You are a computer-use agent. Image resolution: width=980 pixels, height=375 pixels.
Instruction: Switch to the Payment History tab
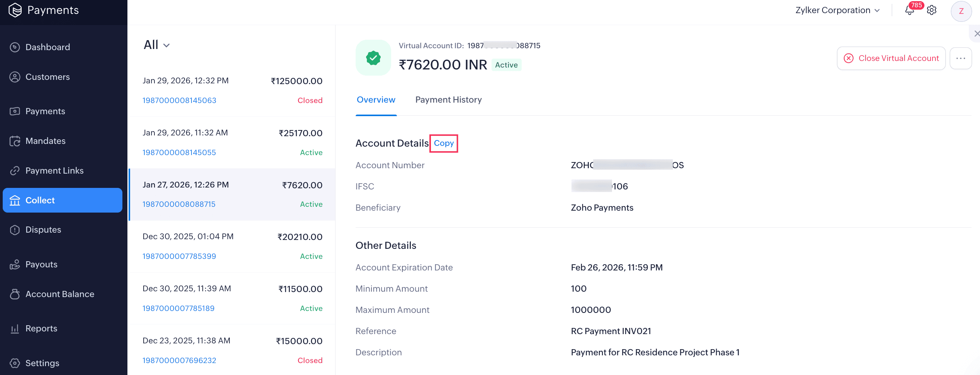pyautogui.click(x=448, y=100)
